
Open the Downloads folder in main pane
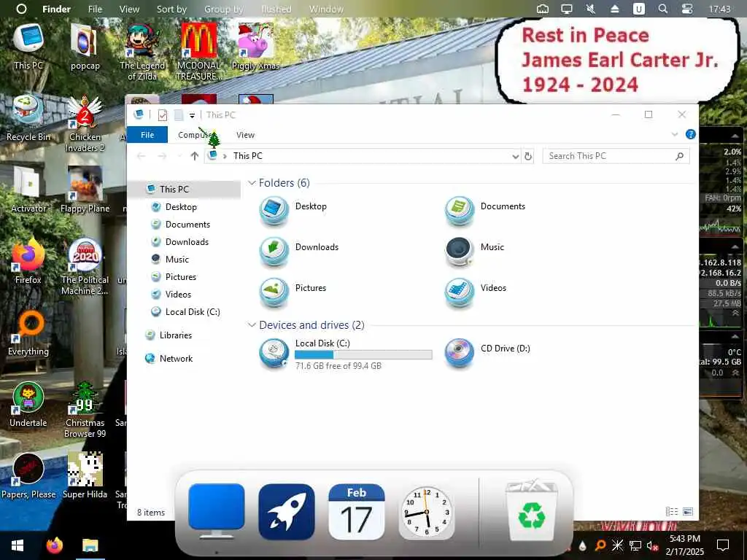click(299, 251)
